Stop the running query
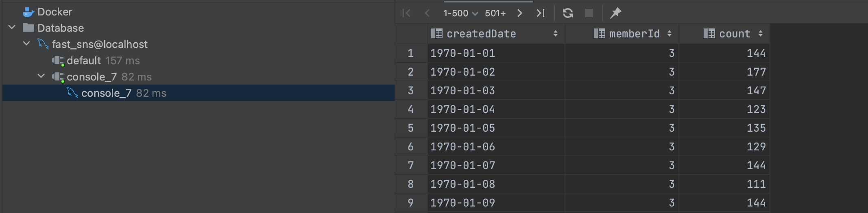The height and width of the screenshot is (213, 868). tap(589, 13)
